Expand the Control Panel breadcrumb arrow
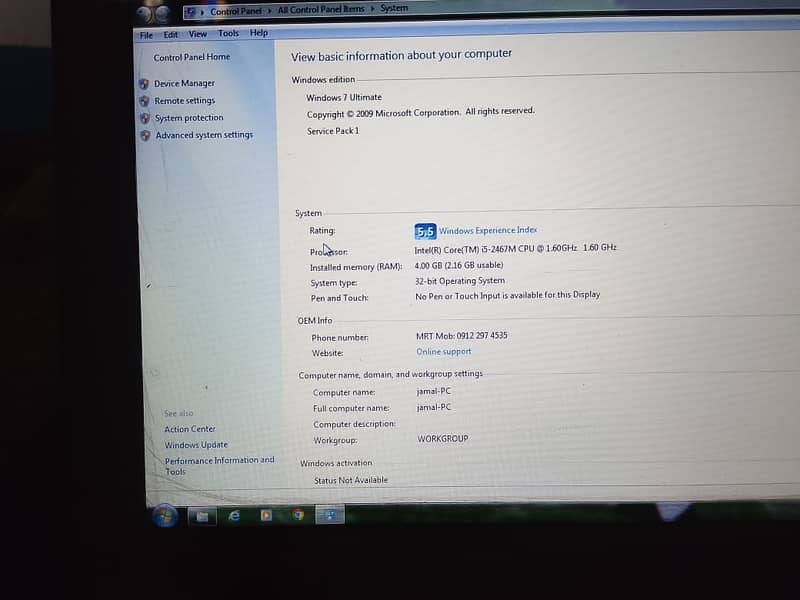This screenshot has height=600, width=800. pos(270,10)
